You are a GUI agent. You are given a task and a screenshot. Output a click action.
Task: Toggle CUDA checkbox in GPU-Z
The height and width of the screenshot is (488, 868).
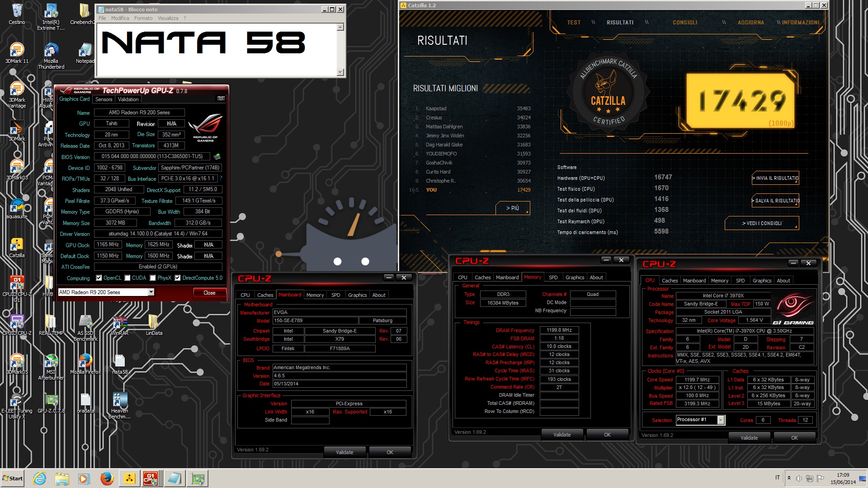coord(127,278)
